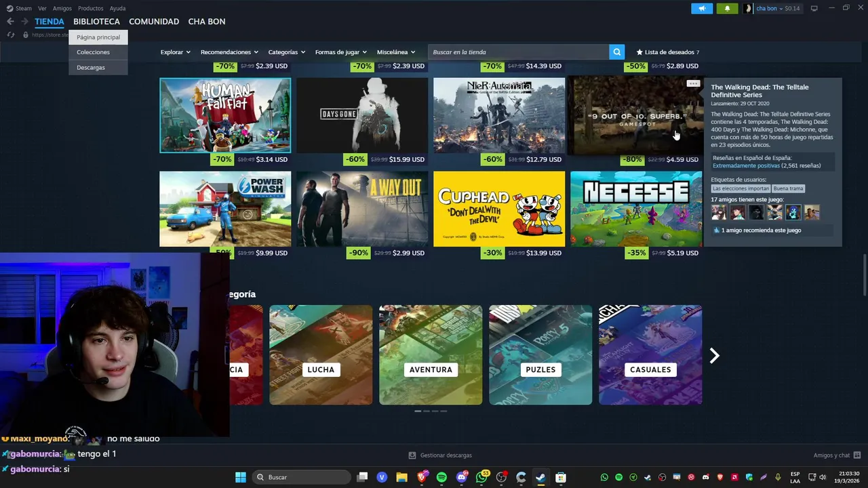868x488 pixels.
Task: Open the NieR:Automata capsule
Action: coord(499,115)
